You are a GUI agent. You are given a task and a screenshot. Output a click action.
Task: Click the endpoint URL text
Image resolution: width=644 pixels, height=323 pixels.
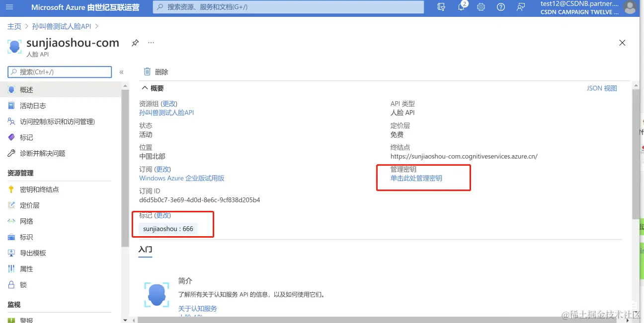464,156
